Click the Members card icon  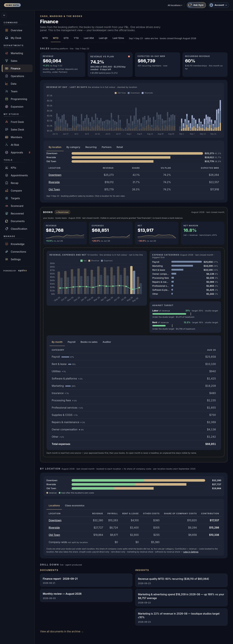(7, 137)
